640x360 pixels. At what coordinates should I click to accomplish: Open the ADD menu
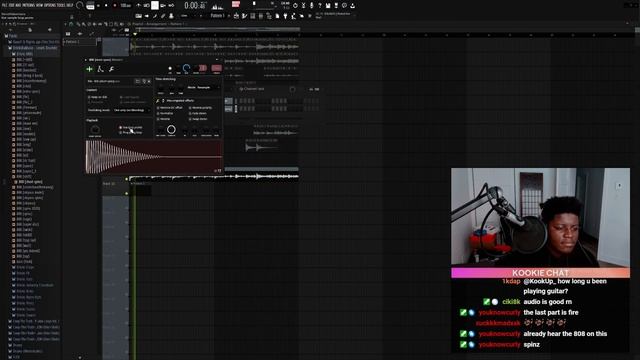click(x=19, y=5)
